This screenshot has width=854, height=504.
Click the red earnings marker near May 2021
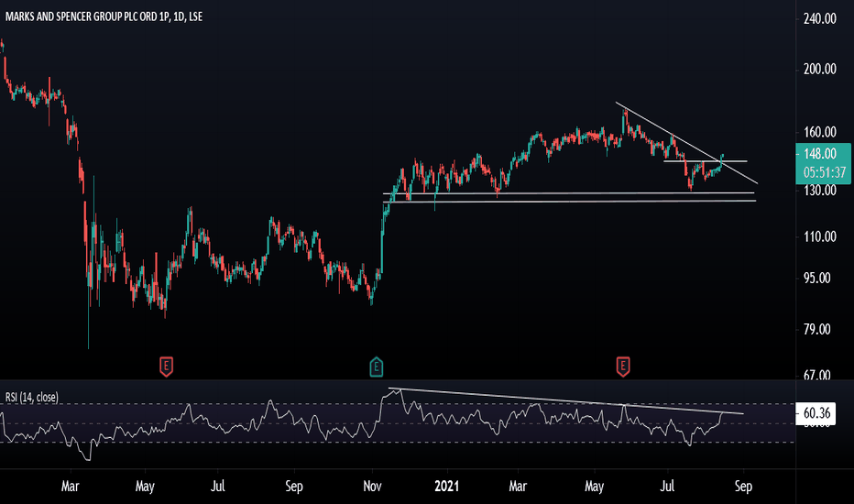(623, 367)
